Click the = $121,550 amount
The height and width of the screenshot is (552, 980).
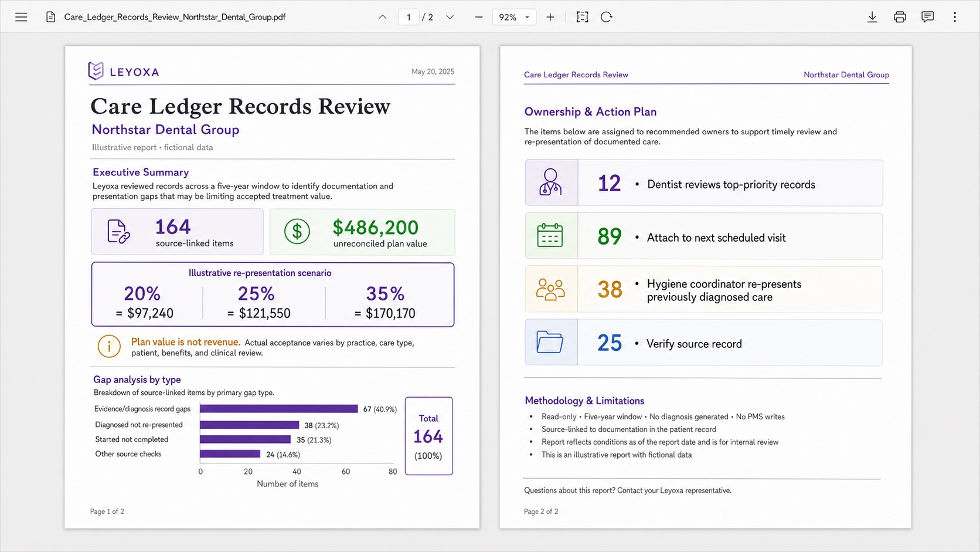click(x=258, y=313)
